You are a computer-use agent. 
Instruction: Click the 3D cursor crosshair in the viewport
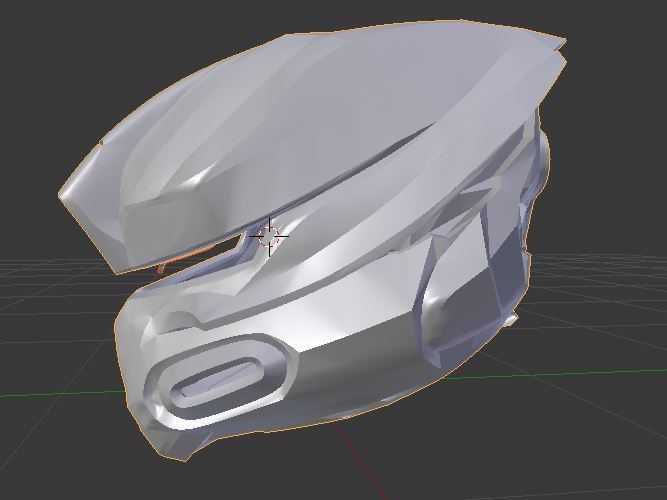click(x=269, y=236)
